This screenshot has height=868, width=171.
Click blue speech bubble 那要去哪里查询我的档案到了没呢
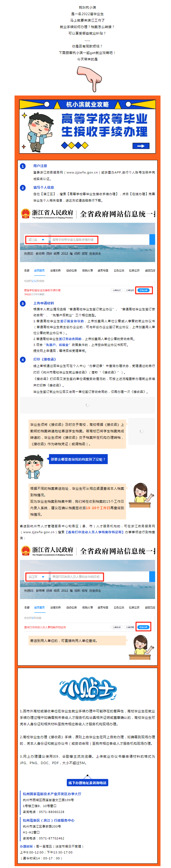(78, 459)
